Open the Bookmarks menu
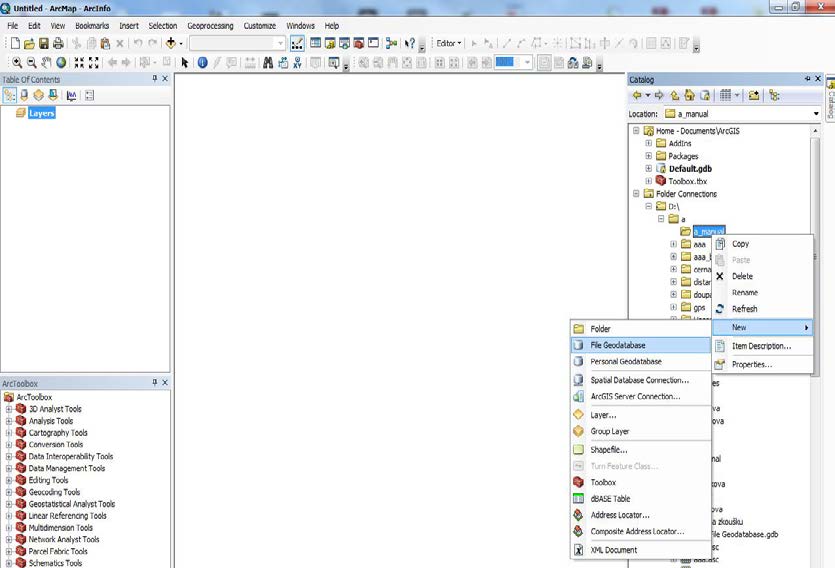The image size is (835, 568). [x=92, y=26]
